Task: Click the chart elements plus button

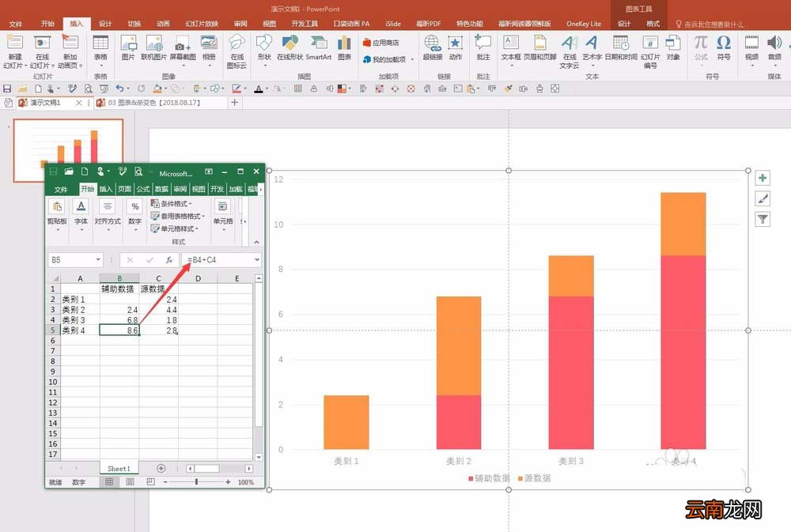Action: point(763,178)
